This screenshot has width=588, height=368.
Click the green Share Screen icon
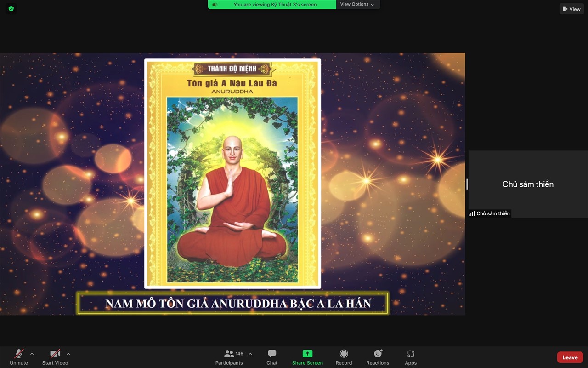point(307,354)
